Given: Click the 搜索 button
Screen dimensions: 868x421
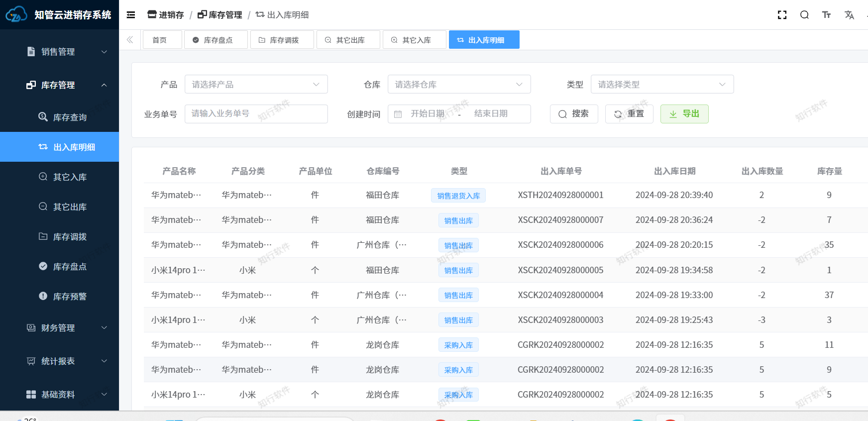Looking at the screenshot, I should point(573,114).
